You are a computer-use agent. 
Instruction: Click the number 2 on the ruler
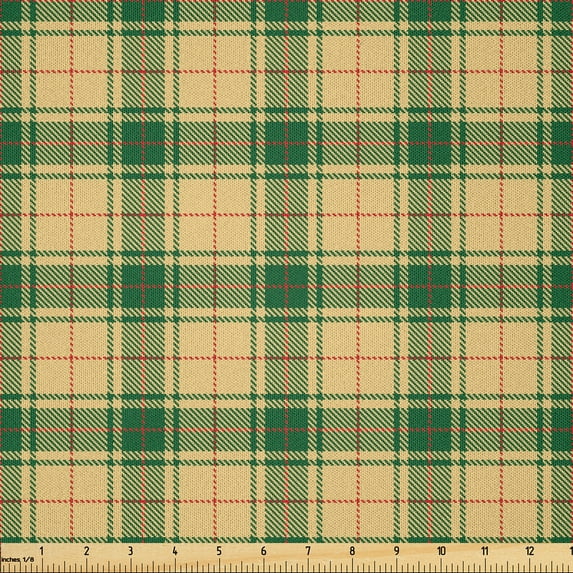point(86,551)
